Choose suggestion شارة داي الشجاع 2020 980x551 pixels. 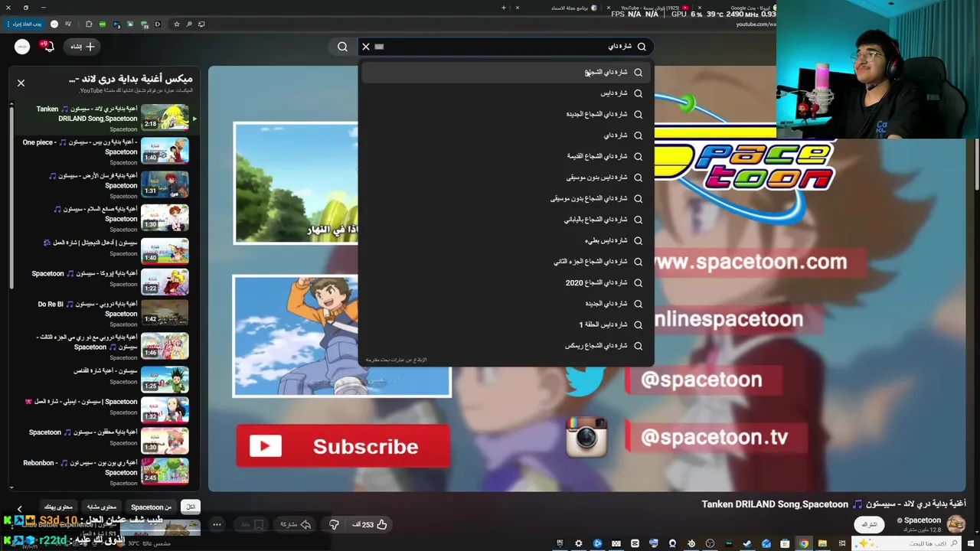tap(507, 282)
